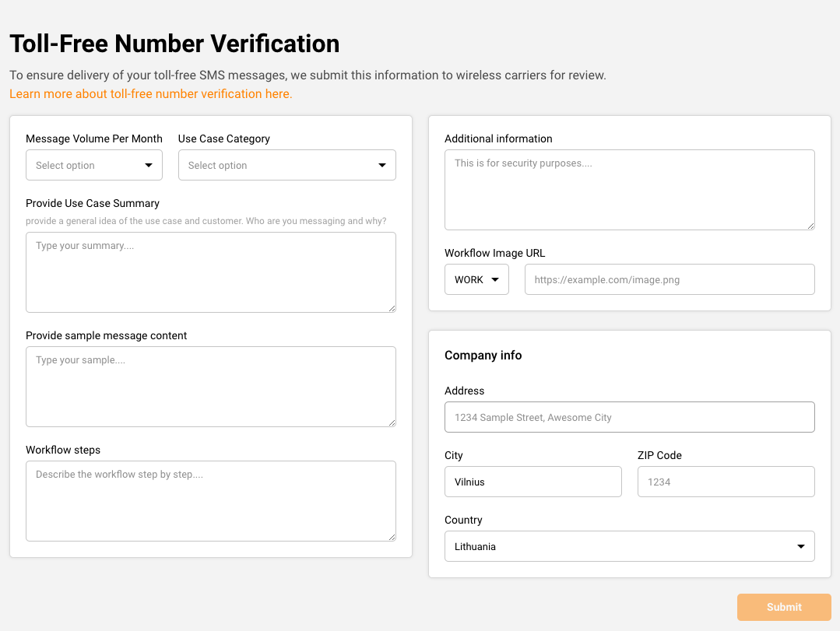
Task: Select the Workflow steps text area
Action: tap(210, 500)
